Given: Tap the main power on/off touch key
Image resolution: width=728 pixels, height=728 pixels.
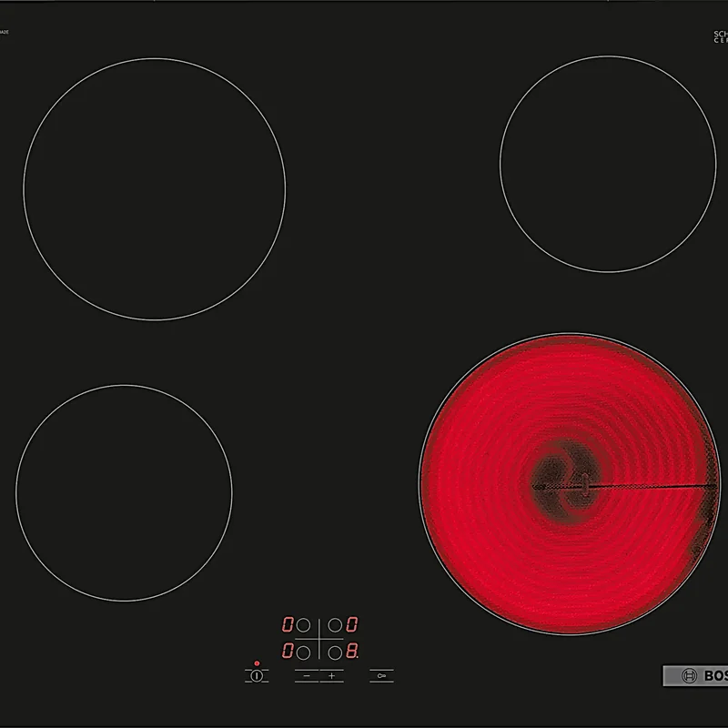Looking at the screenshot, I should pos(257,676).
